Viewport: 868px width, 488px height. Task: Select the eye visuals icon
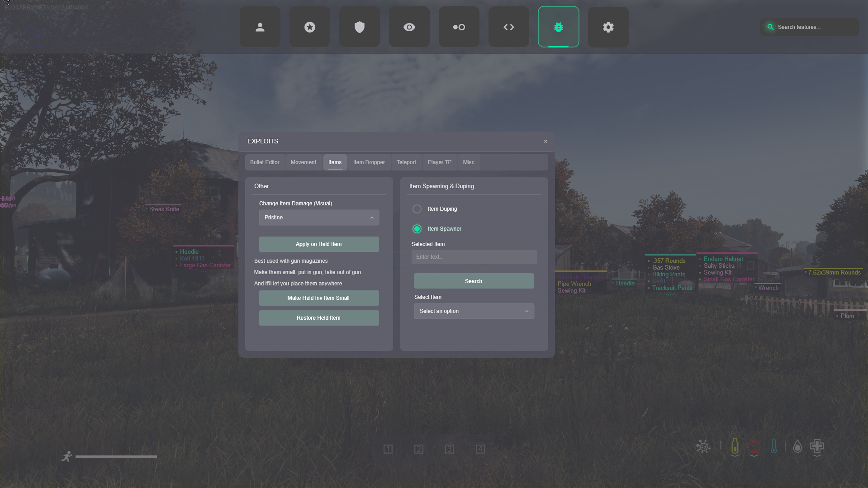pos(409,27)
